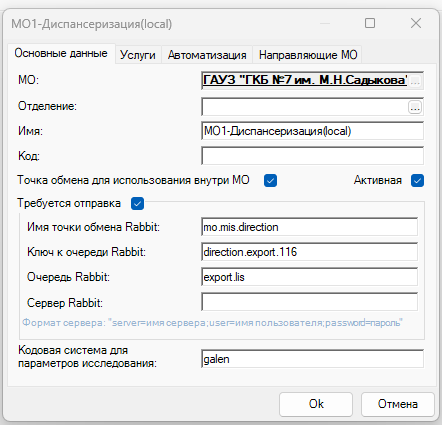Click the Кодовая система field with galen
This screenshot has height=425, width=442.
tap(312, 359)
